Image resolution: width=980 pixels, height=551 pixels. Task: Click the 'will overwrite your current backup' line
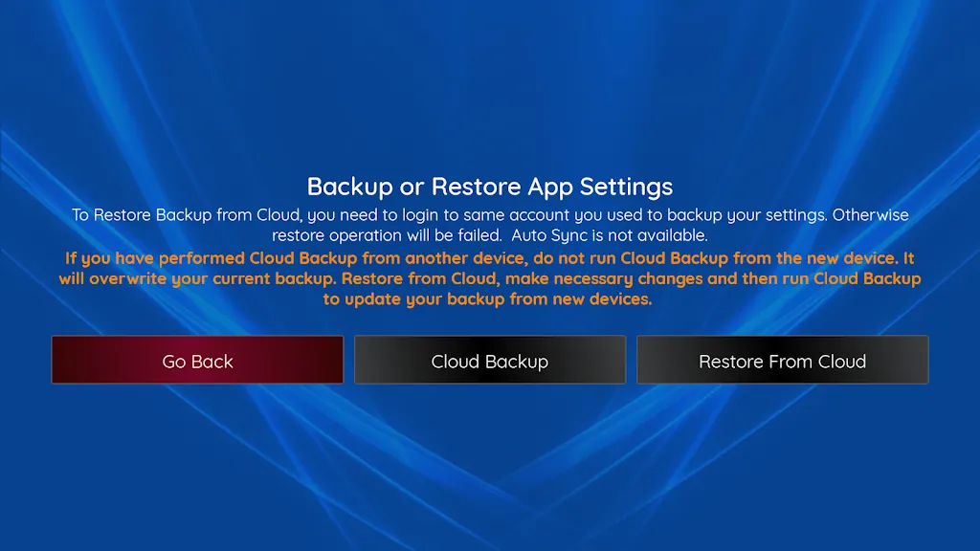tap(490, 278)
